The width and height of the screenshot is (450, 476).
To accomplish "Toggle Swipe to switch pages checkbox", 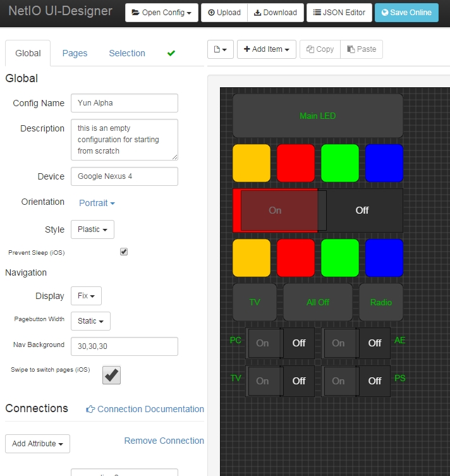I will (x=111, y=375).
